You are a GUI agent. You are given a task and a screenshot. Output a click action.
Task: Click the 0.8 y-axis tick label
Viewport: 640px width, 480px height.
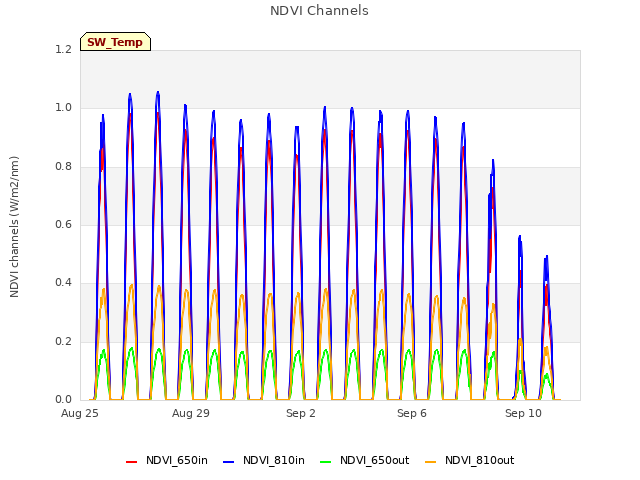click(x=63, y=167)
